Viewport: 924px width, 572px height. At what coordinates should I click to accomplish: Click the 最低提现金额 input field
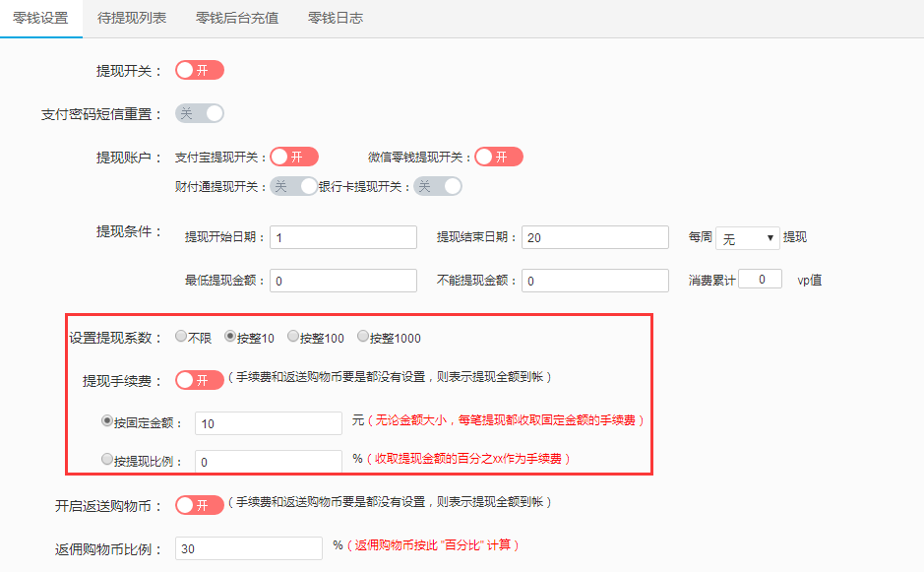[343, 281]
